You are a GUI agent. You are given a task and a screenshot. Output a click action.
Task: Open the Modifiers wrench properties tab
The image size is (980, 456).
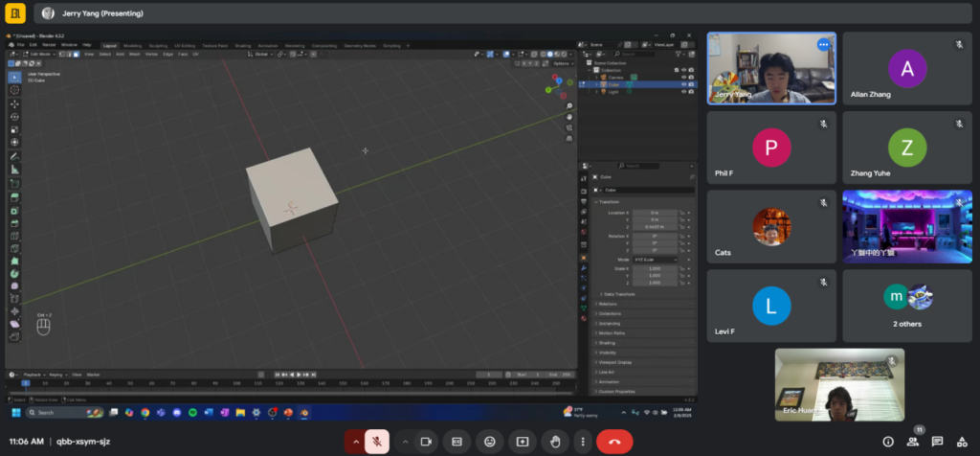(584, 267)
